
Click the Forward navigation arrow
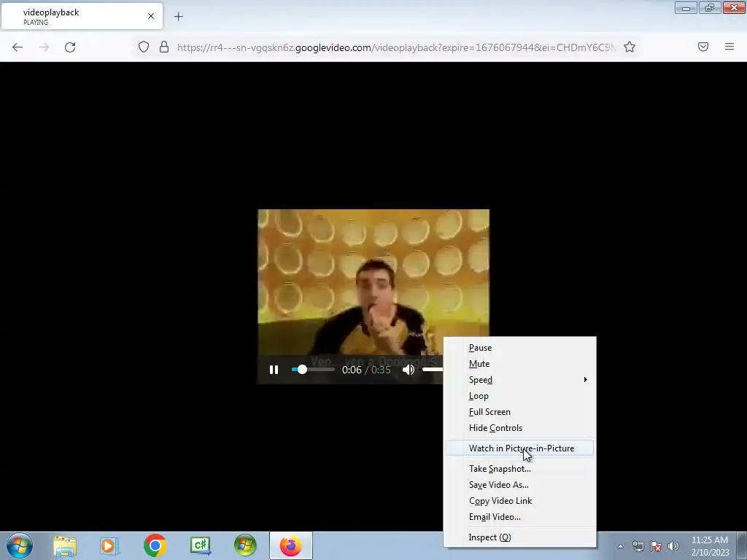44,47
